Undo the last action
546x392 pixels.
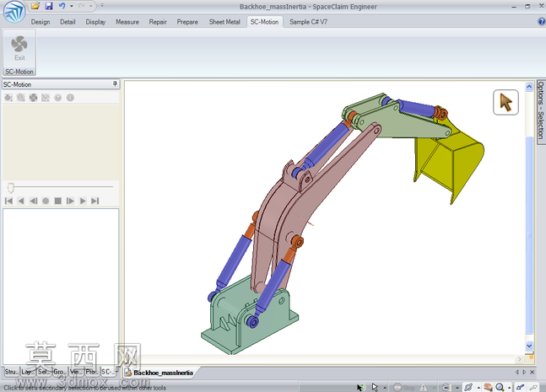click(62, 6)
